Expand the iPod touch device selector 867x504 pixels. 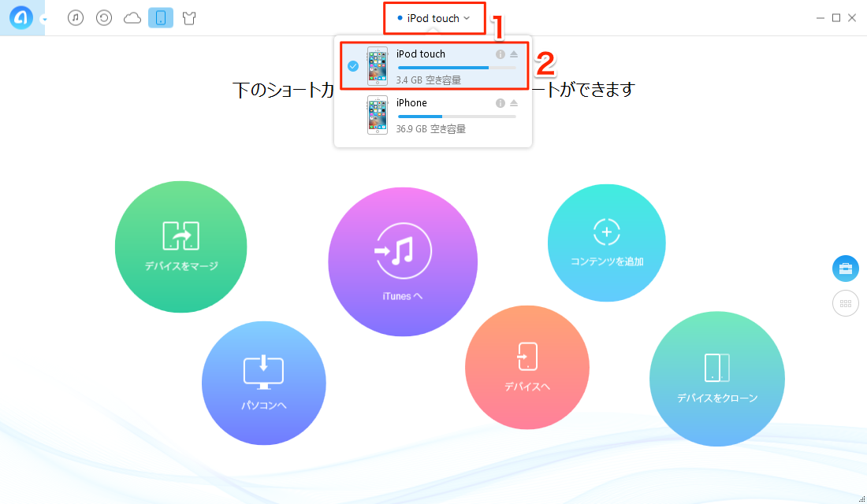click(x=434, y=18)
